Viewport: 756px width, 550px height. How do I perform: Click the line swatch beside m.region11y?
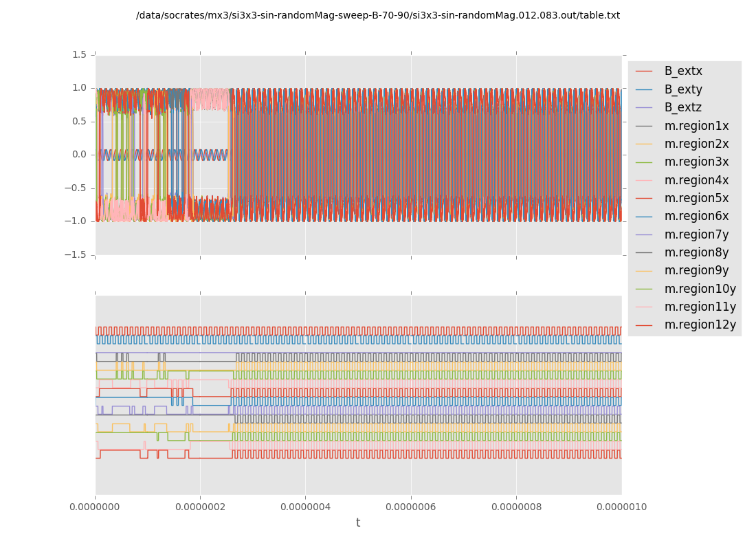(644, 307)
